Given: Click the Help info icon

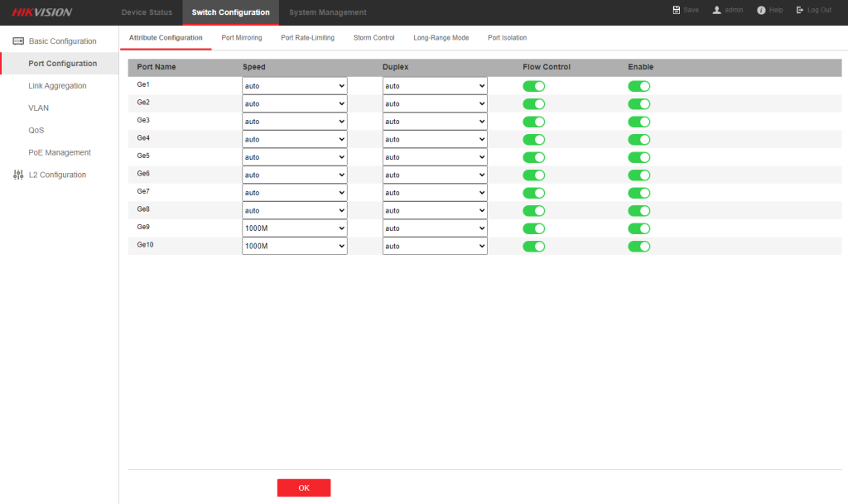Looking at the screenshot, I should coord(761,10).
